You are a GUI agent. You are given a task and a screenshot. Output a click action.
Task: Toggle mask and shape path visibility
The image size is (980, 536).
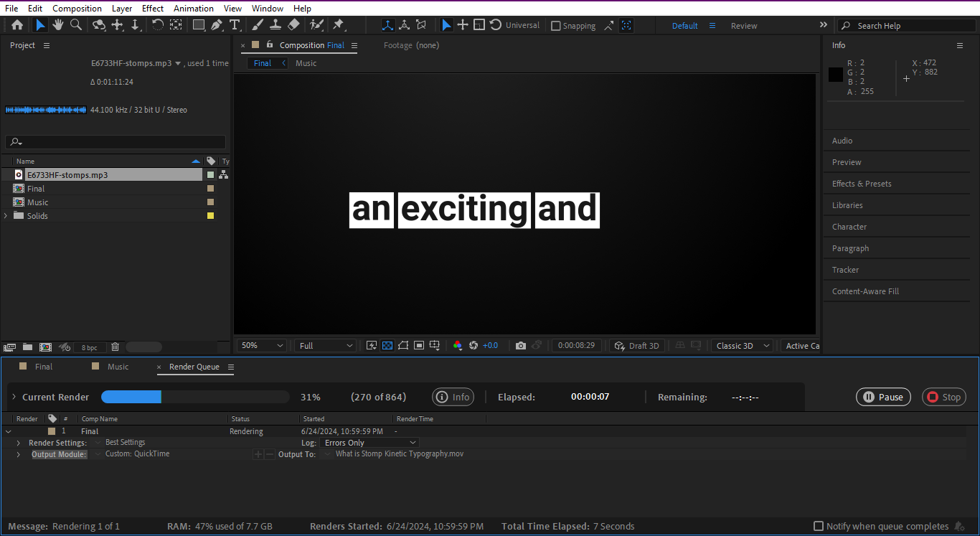click(x=403, y=346)
